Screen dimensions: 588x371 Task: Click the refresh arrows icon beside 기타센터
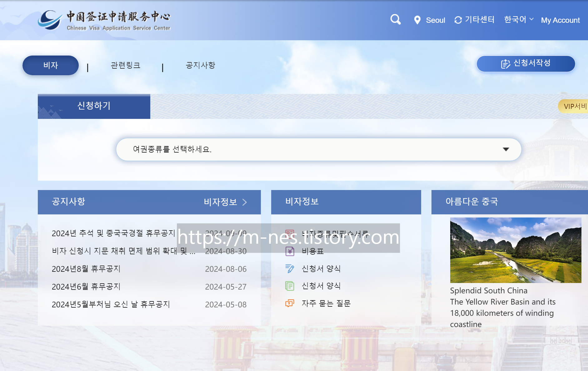458,20
